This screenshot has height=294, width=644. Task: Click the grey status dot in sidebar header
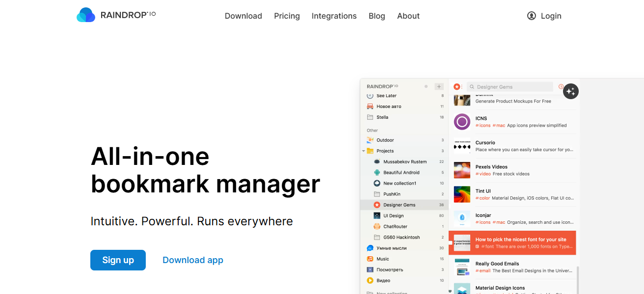tap(426, 86)
